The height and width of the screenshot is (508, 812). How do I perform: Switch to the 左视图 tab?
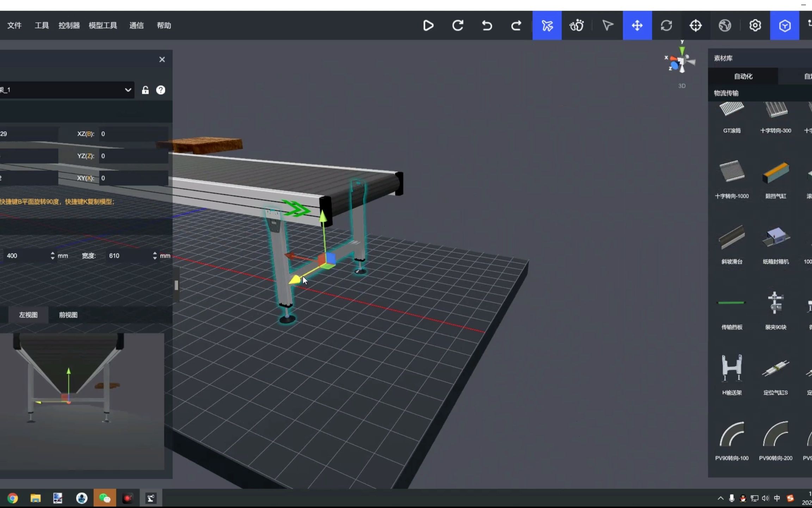[x=28, y=315]
